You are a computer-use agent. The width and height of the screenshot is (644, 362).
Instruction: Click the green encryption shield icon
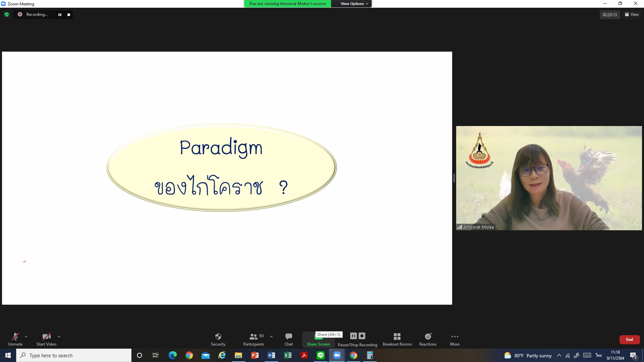tap(7, 14)
